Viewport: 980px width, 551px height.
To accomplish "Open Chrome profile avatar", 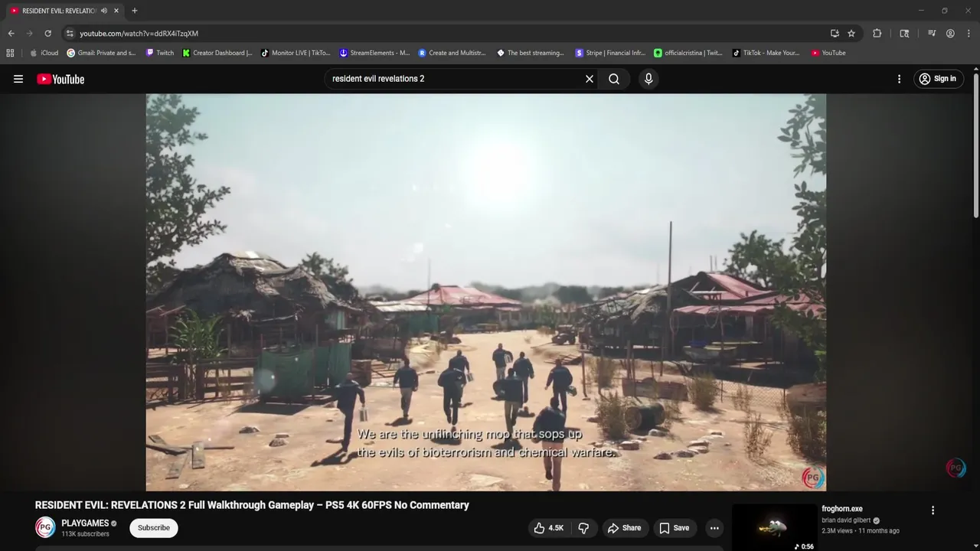I will coord(950,34).
